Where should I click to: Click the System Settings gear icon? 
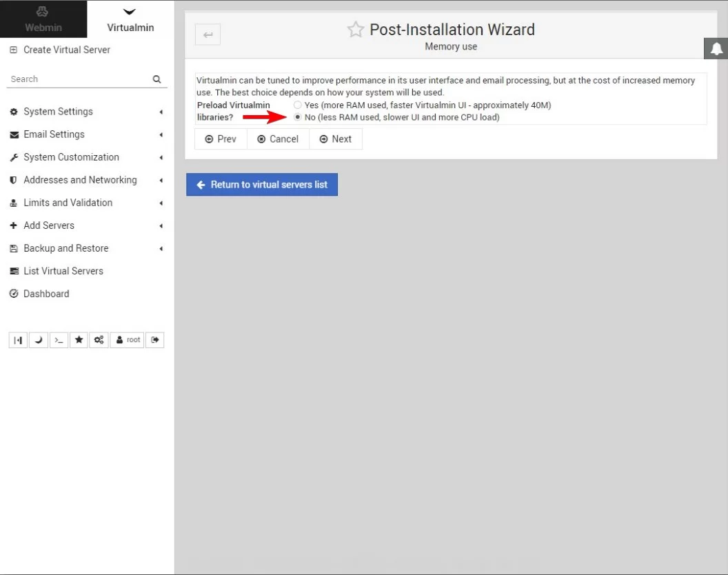pos(14,112)
